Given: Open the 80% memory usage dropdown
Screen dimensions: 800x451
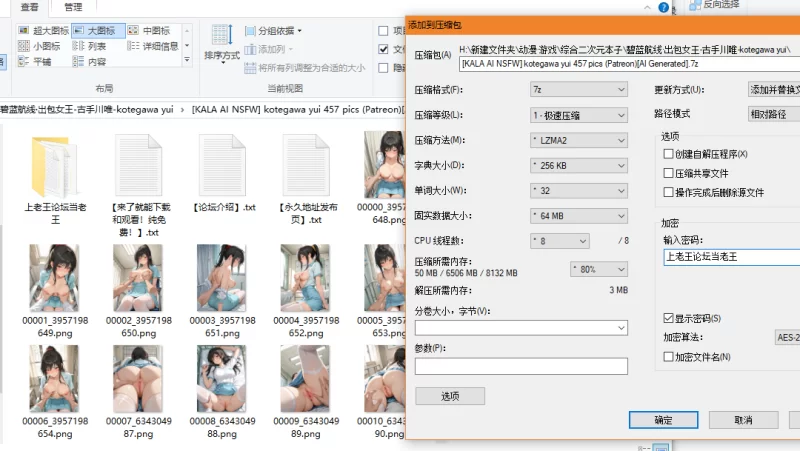Looking at the screenshot, I should pyautogui.click(x=599, y=269).
